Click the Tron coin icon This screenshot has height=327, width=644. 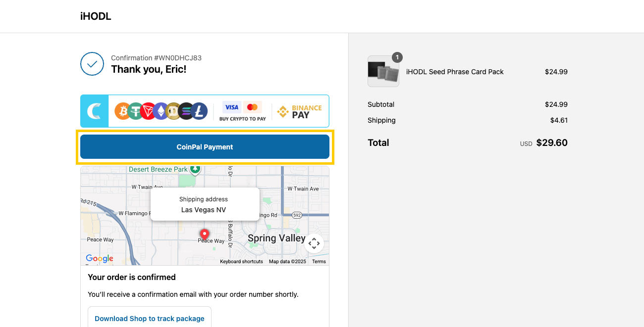[148, 111]
